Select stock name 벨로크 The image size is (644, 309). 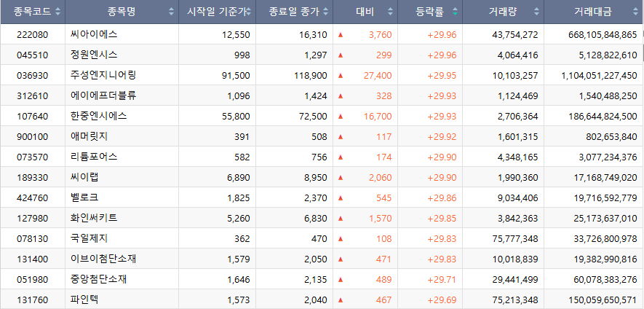[84, 197]
